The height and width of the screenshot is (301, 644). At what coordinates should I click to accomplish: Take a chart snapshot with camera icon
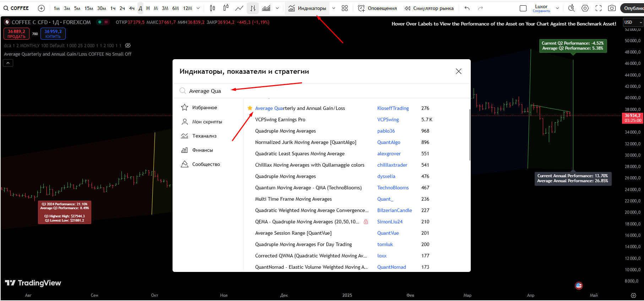pos(612,8)
